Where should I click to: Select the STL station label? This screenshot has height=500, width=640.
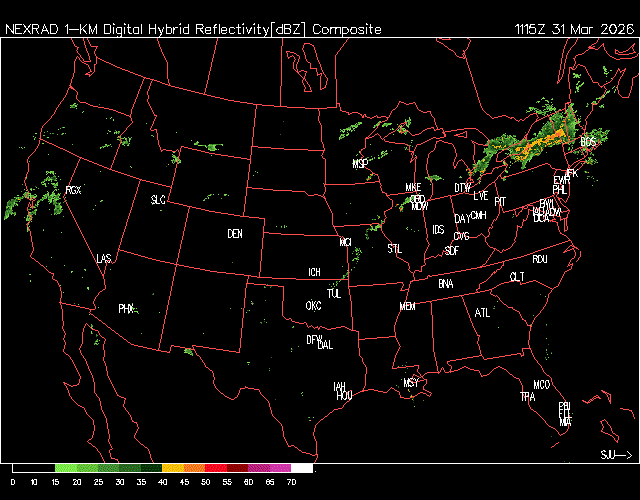[x=394, y=247]
